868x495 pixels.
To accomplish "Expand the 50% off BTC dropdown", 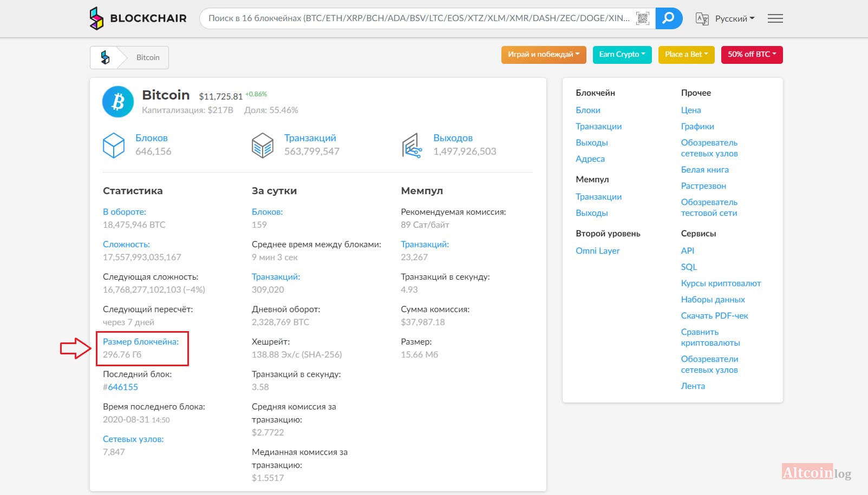I will point(752,55).
